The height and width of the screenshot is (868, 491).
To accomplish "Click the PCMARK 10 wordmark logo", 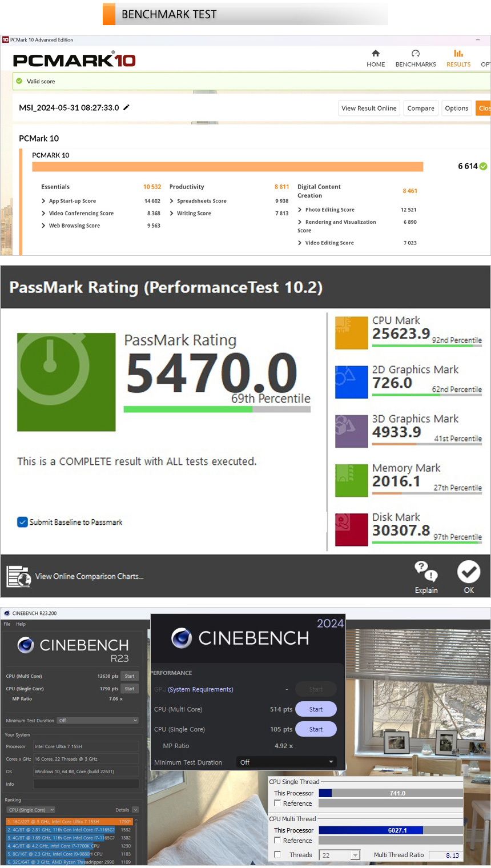I will (74, 59).
